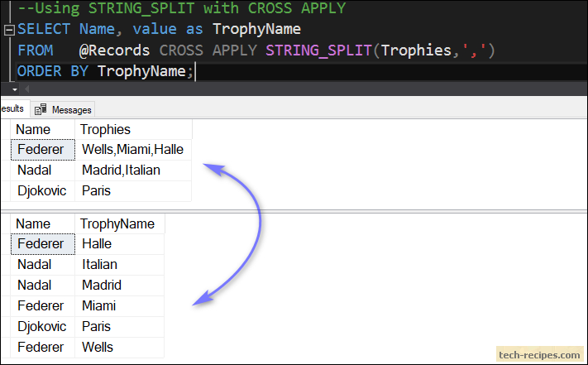This screenshot has height=365, width=588.
Task: Select Paris in the TrophyName grid
Action: 120,327
